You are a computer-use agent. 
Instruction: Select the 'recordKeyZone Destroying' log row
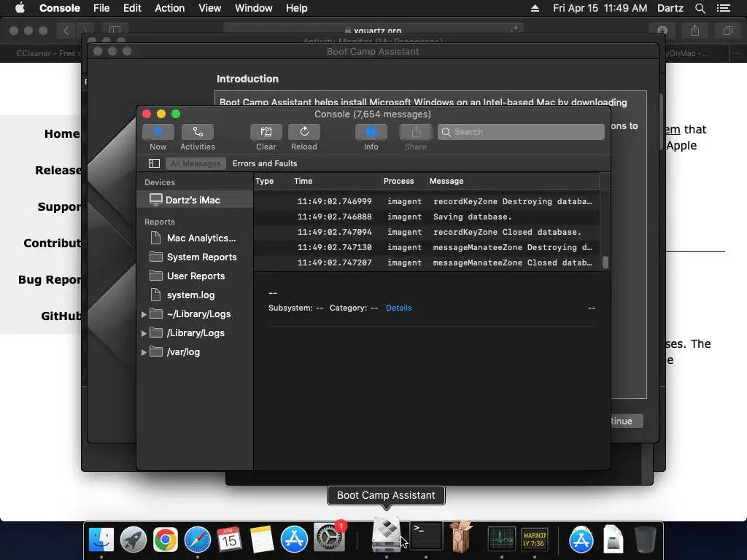(x=426, y=201)
